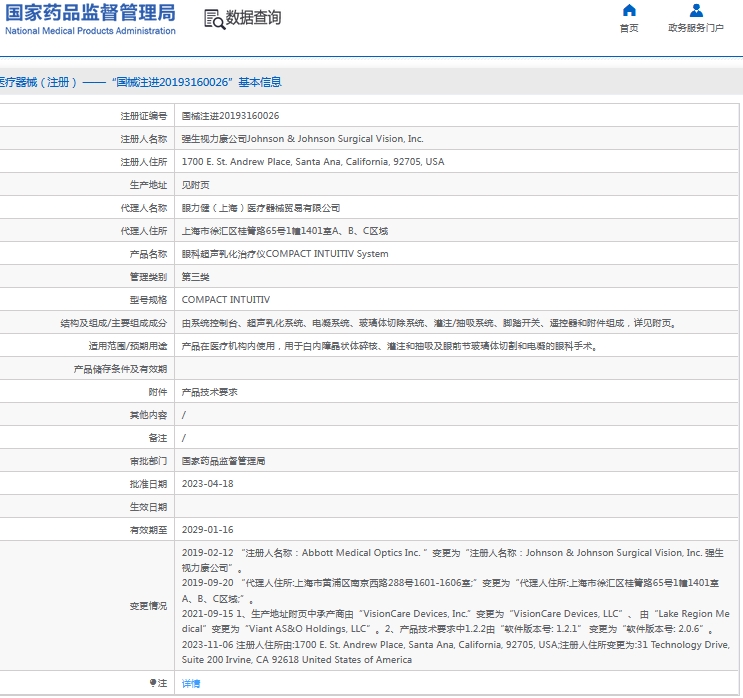Click the icon beside the 注 label
The image size is (743, 698).
tap(153, 682)
